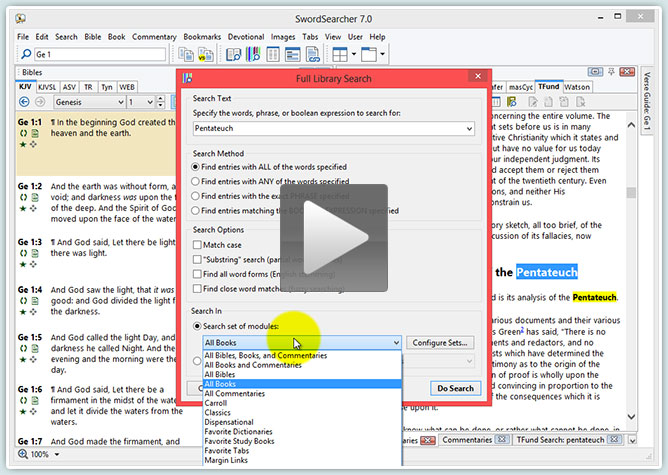The image size is (668, 475).
Task: Check 'Find close word matches' option
Action: pyautogui.click(x=197, y=288)
